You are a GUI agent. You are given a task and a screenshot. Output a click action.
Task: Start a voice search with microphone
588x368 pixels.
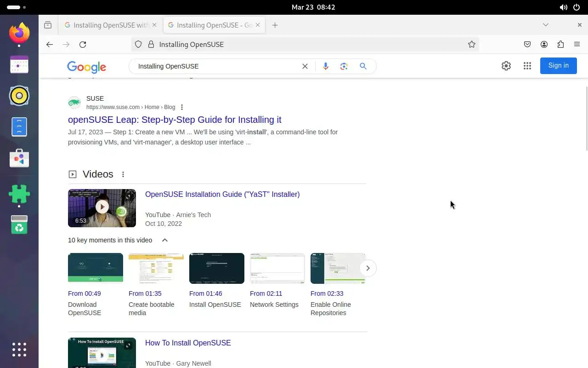tap(325, 66)
